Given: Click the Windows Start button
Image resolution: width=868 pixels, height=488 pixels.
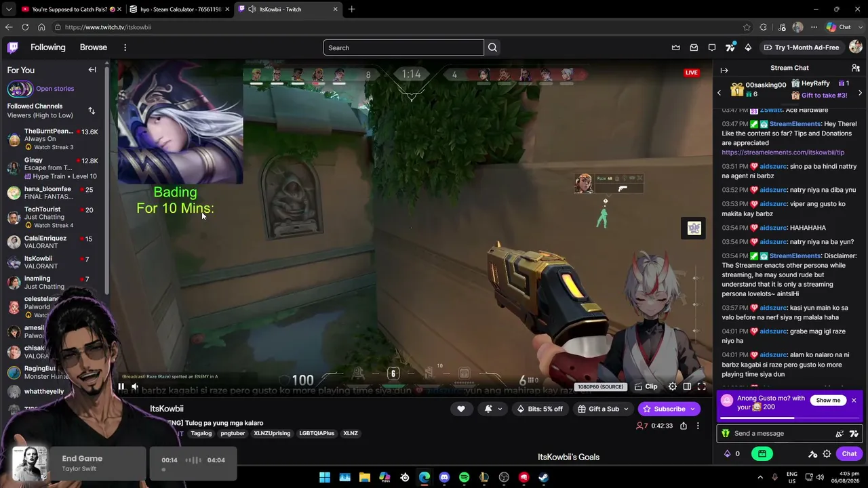Looking at the screenshot, I should click(x=325, y=477).
